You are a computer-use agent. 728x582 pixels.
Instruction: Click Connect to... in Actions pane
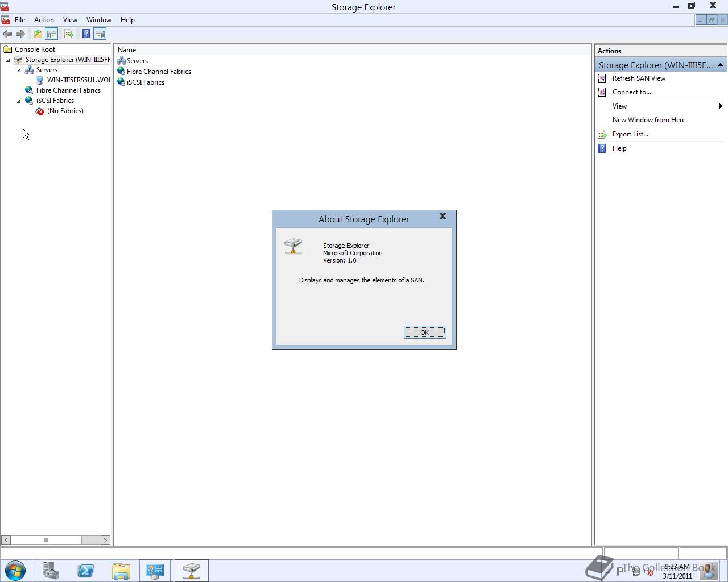tap(632, 92)
